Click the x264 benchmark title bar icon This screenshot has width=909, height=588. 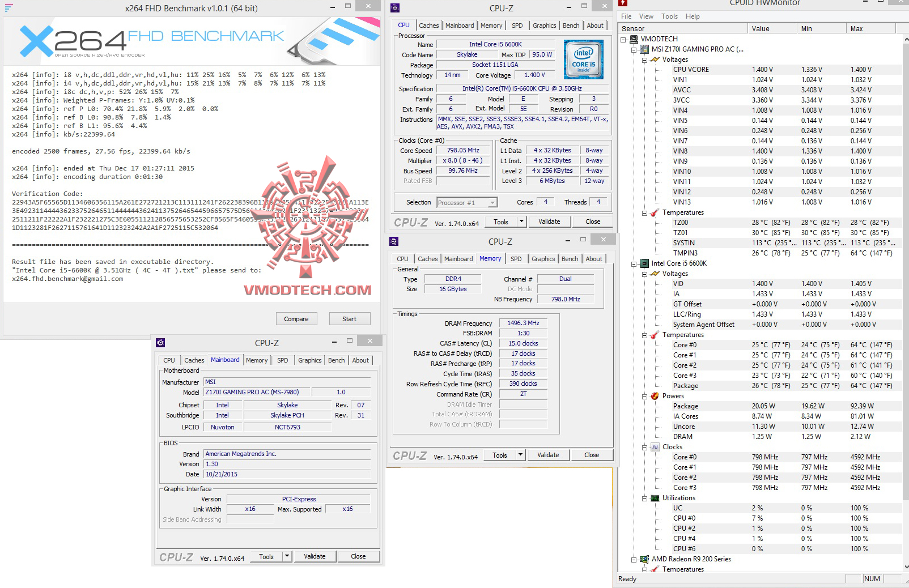9,8
